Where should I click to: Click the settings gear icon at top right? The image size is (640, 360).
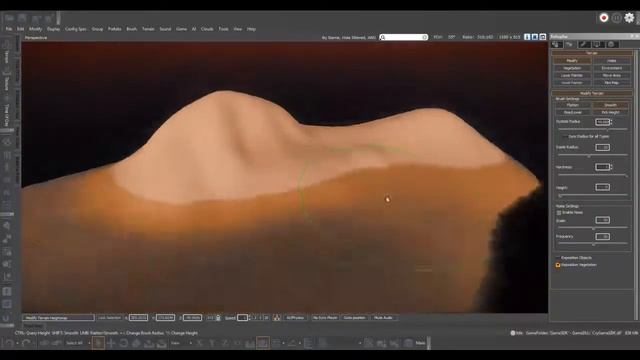(x=629, y=18)
